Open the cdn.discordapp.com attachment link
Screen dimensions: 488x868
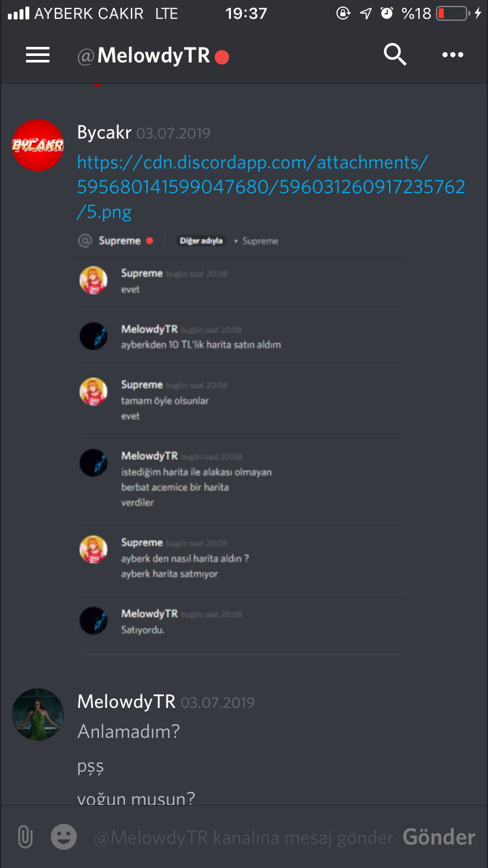271,187
